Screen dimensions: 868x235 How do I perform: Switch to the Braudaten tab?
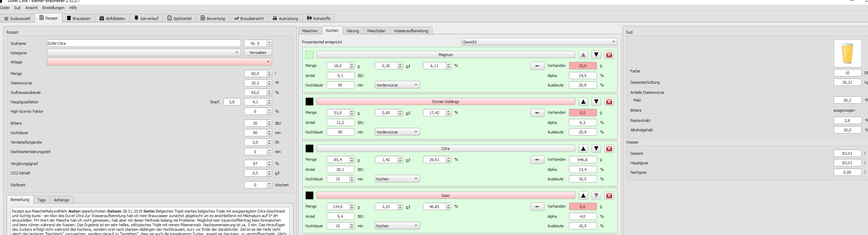78,18
